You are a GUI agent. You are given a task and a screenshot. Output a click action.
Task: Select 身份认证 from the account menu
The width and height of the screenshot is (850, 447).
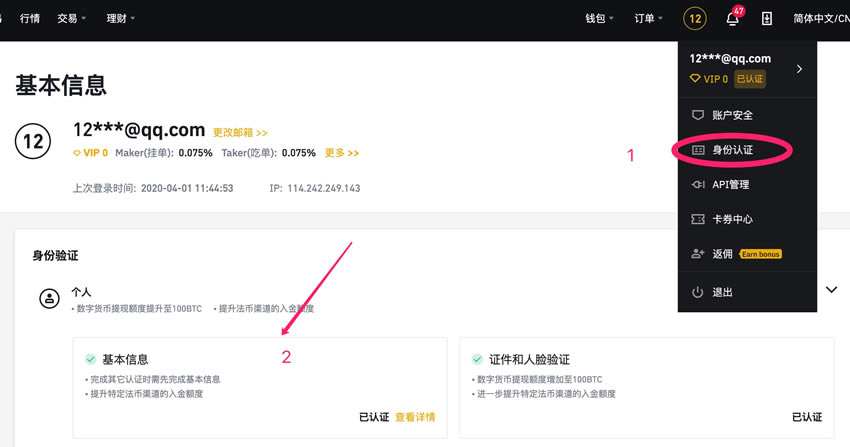click(732, 150)
